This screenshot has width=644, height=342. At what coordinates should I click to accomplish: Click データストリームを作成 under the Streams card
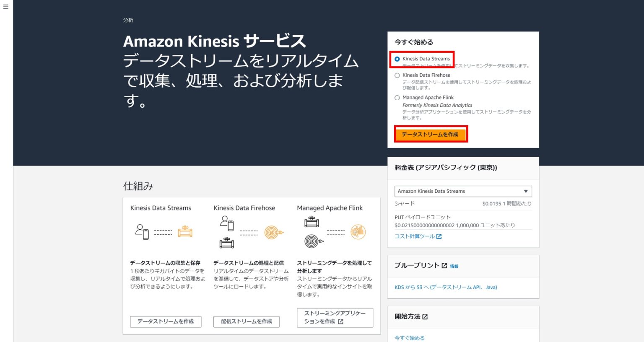click(x=166, y=321)
